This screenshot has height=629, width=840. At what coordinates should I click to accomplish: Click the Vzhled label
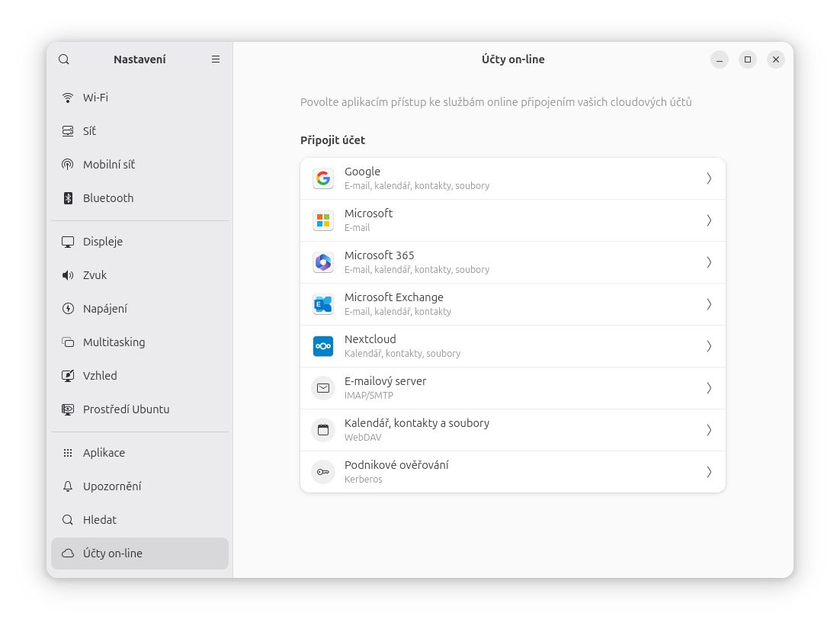tap(100, 376)
